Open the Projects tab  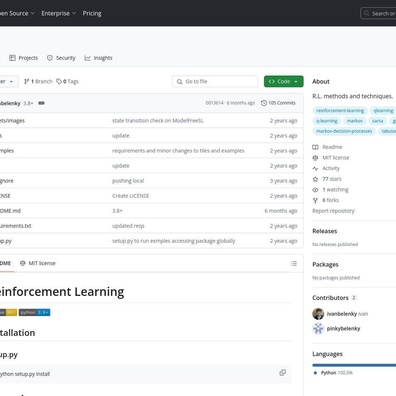[x=24, y=58]
